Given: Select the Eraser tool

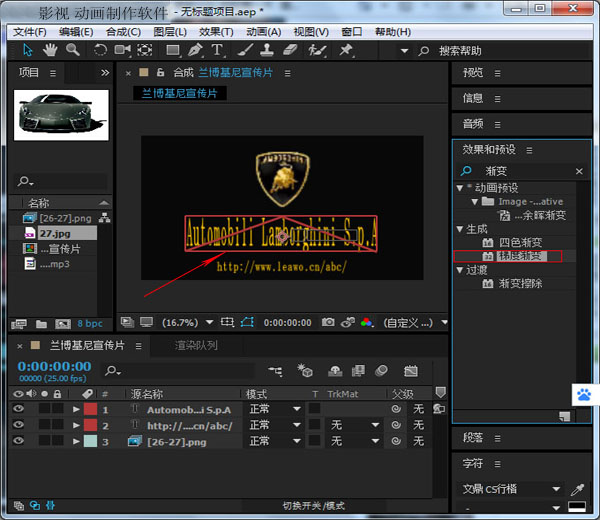Looking at the screenshot, I should tap(290, 50).
